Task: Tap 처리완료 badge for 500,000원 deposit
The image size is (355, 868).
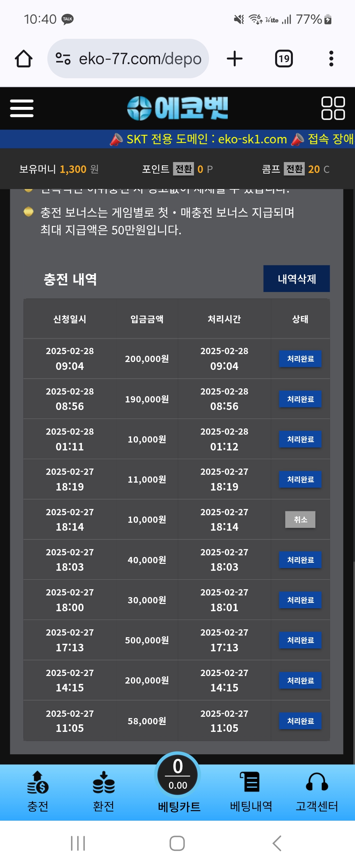Action: [300, 640]
